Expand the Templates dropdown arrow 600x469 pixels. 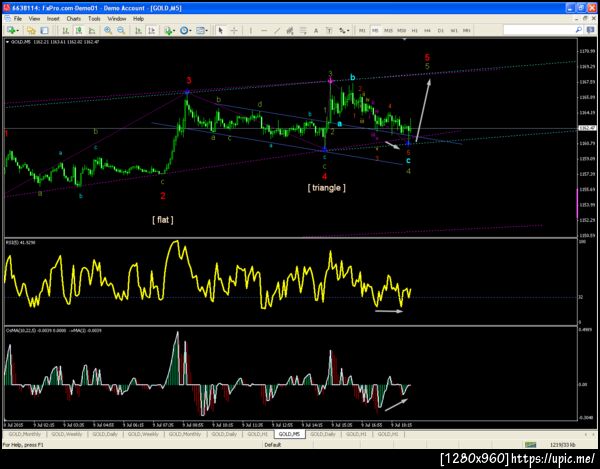pyautogui.click(x=207, y=31)
